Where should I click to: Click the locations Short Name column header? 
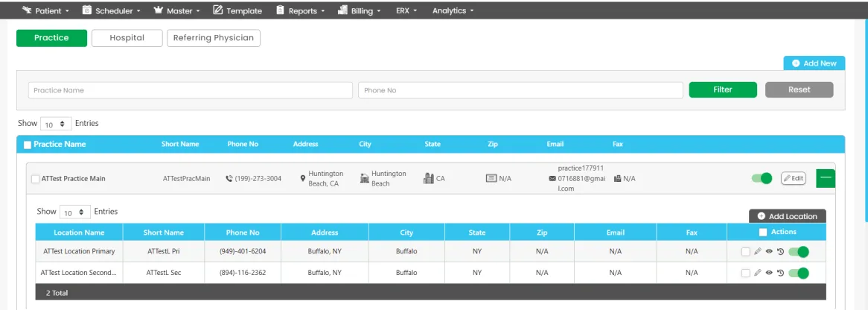pos(163,232)
